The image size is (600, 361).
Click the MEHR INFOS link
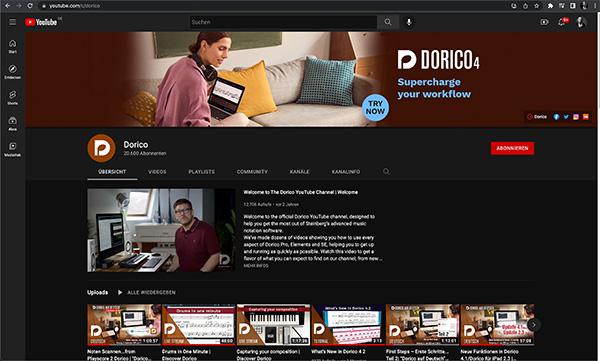pos(256,266)
